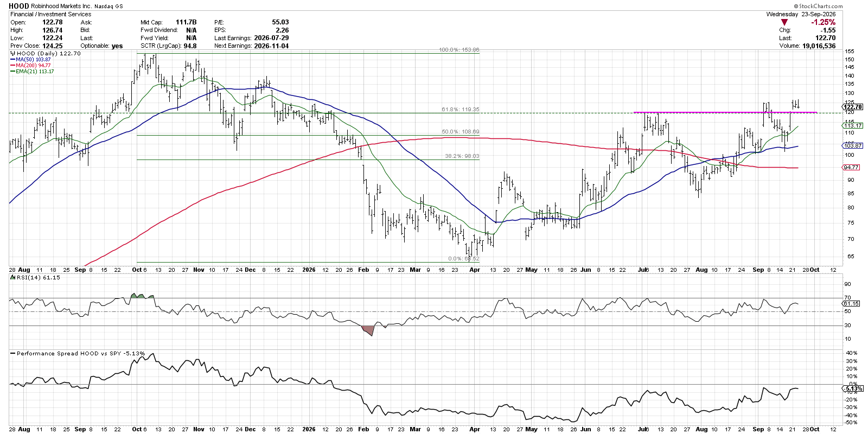Select the HOOD ticker symbol in header
Image resolution: width=868 pixels, height=434 pixels.
19,6
